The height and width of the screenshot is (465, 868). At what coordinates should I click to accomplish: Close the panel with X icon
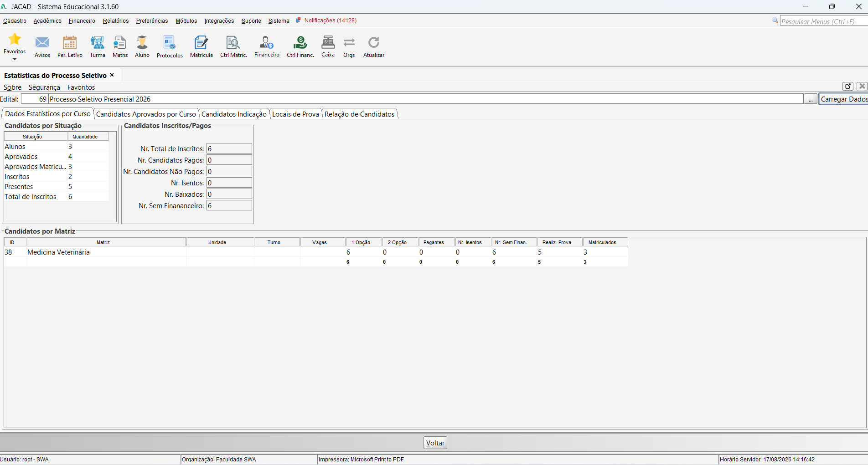862,86
